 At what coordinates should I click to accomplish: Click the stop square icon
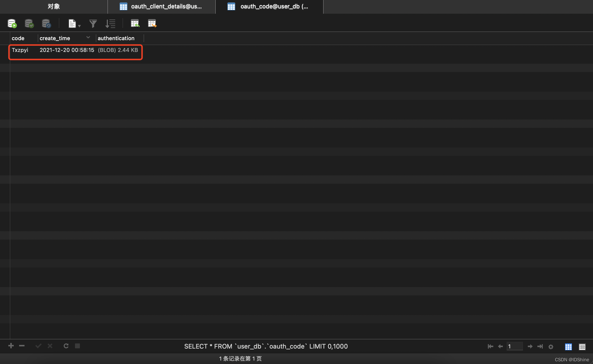tap(77, 346)
